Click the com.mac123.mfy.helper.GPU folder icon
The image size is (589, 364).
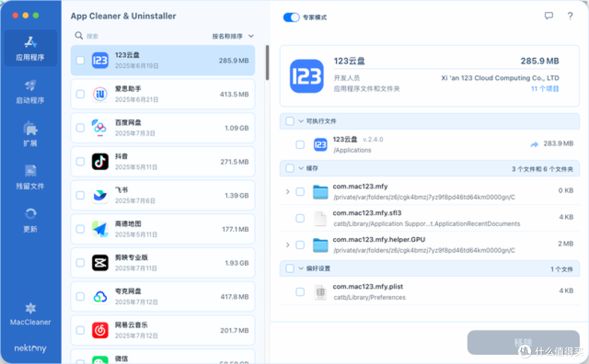321,245
